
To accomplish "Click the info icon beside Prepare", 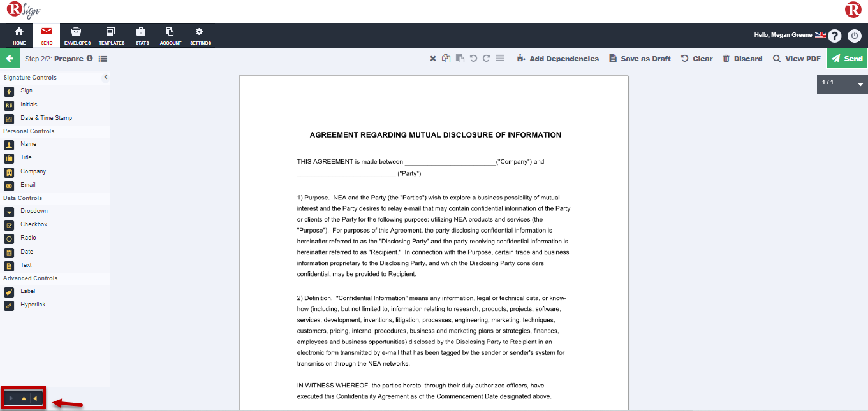I will [90, 58].
